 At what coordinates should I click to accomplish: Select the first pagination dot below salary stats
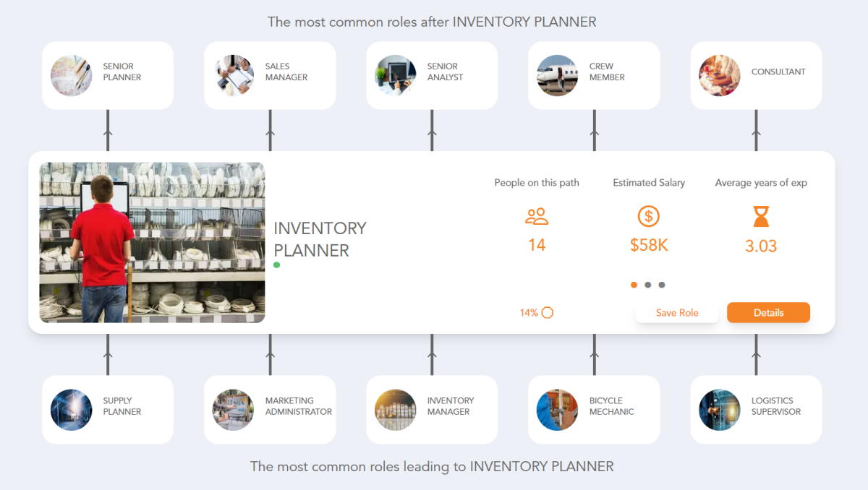[x=634, y=285]
